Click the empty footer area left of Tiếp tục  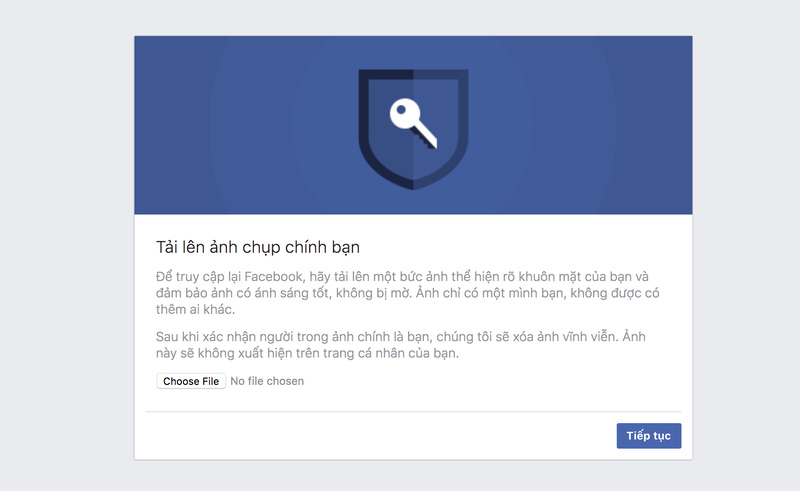370,436
